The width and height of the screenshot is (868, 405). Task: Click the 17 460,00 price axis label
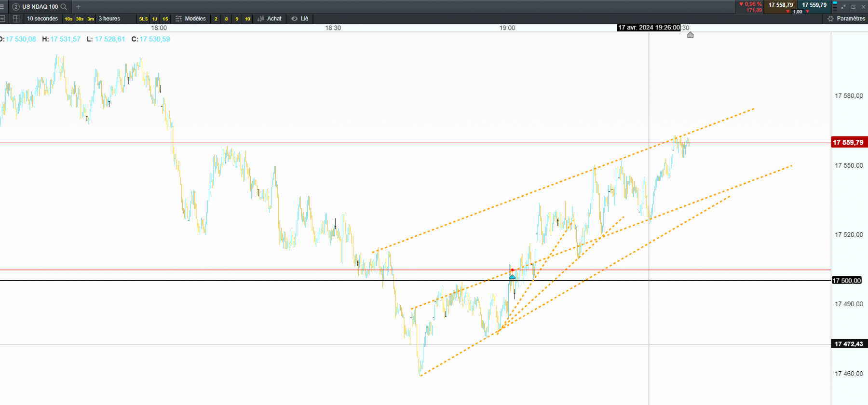click(849, 374)
